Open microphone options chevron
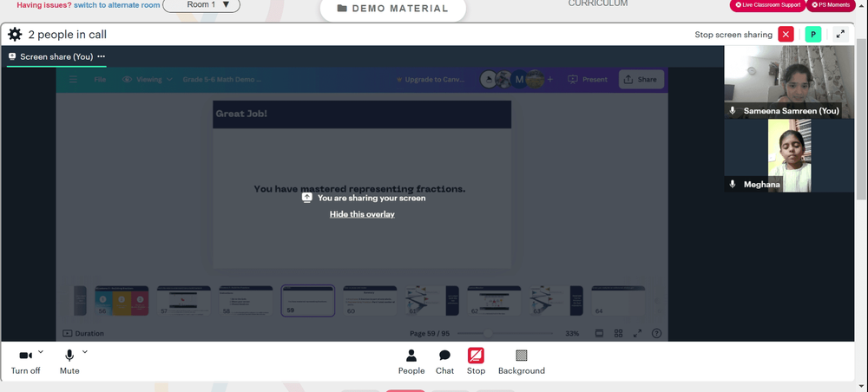This screenshot has height=392, width=868. click(x=85, y=351)
